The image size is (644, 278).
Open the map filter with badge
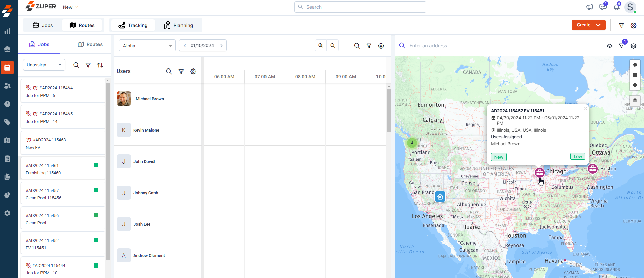pos(621,46)
